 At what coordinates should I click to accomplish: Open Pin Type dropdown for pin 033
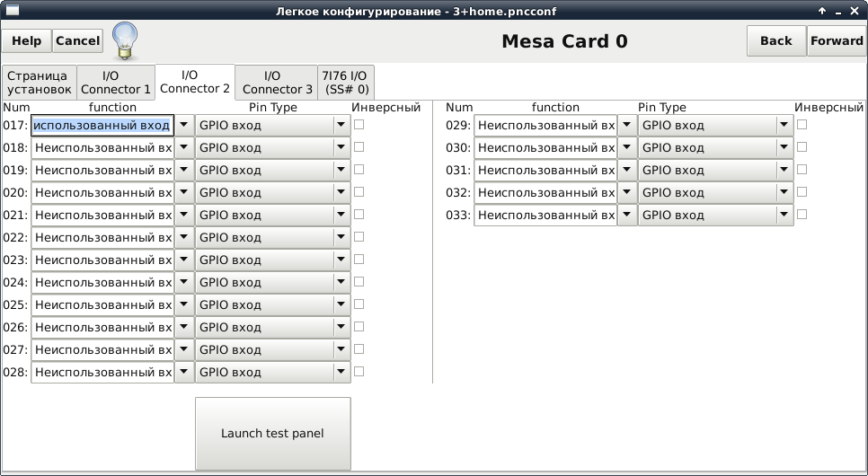(x=716, y=215)
